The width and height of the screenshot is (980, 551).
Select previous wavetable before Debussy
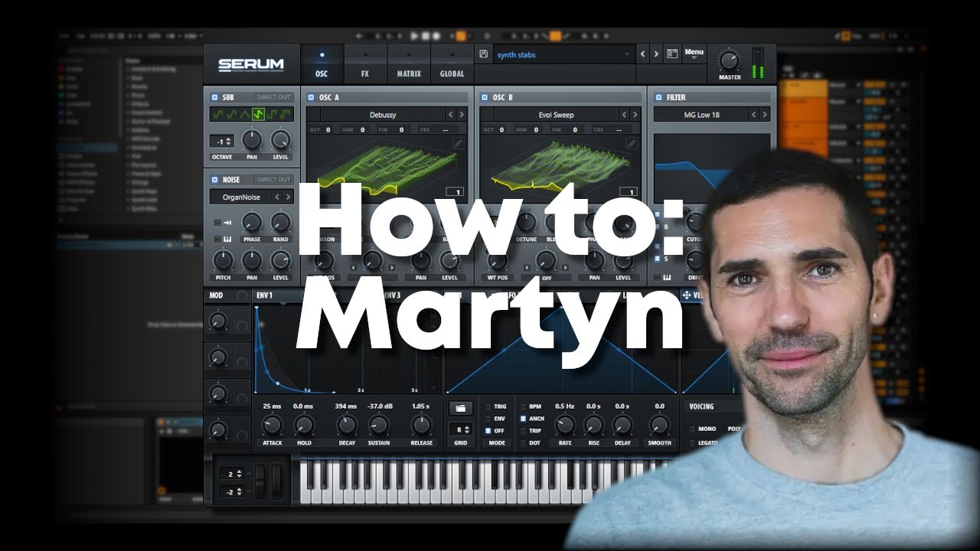pyautogui.click(x=451, y=115)
